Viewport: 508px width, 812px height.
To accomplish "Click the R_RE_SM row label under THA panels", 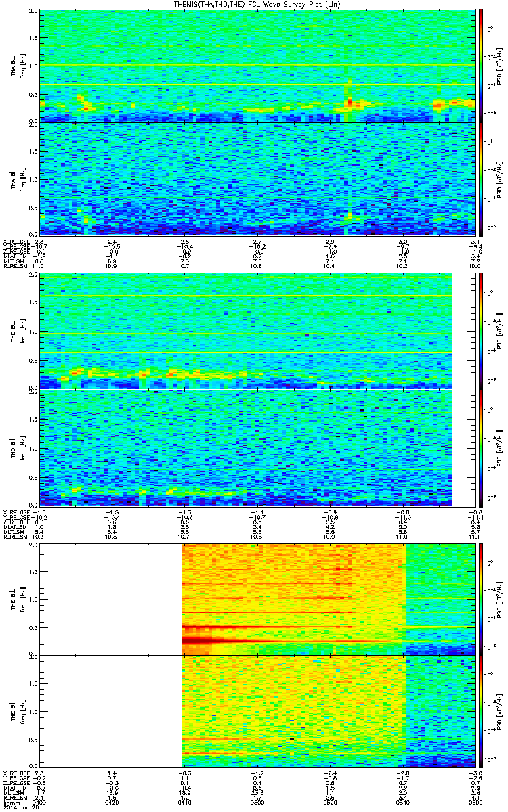I will click(16, 267).
